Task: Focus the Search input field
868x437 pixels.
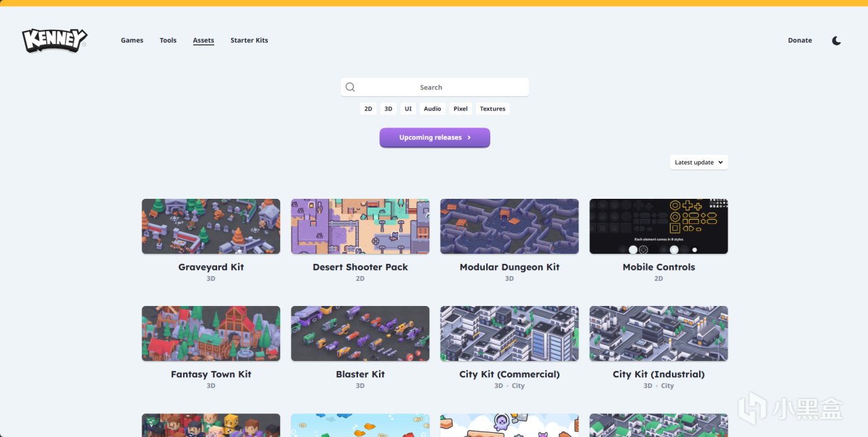Action: (x=435, y=87)
